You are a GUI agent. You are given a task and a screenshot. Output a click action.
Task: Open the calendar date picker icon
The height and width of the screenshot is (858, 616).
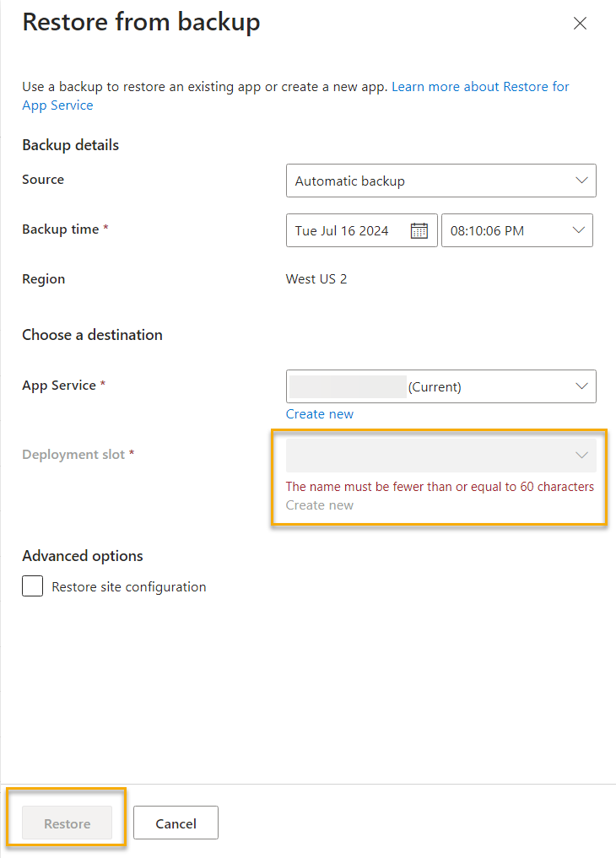pyautogui.click(x=419, y=230)
